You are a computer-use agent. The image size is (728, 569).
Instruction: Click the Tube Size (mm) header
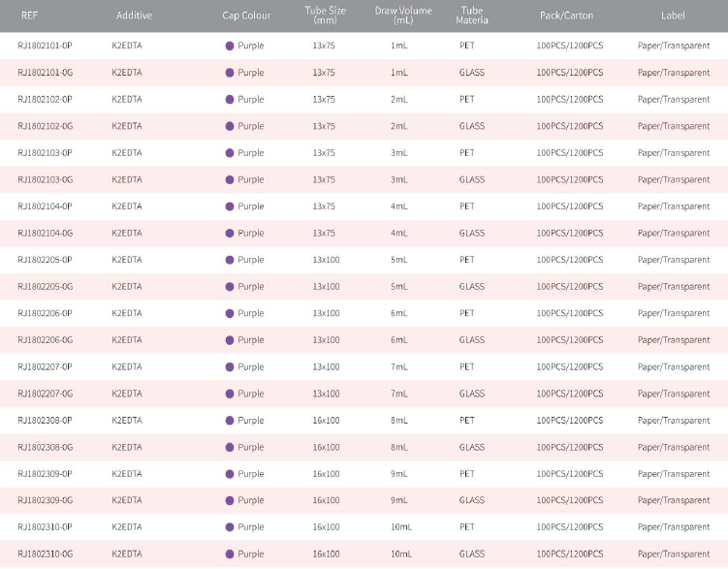[x=324, y=16]
